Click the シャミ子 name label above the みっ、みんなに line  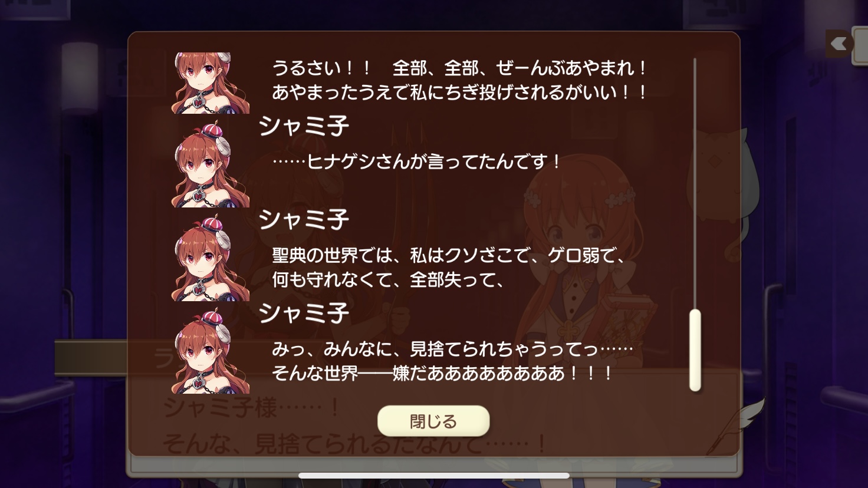coord(304,313)
